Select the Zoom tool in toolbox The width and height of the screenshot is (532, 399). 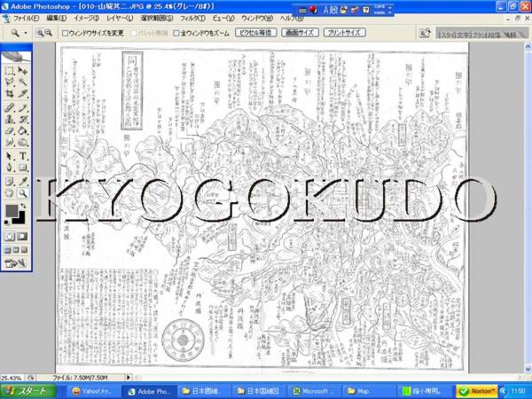[x=23, y=193]
